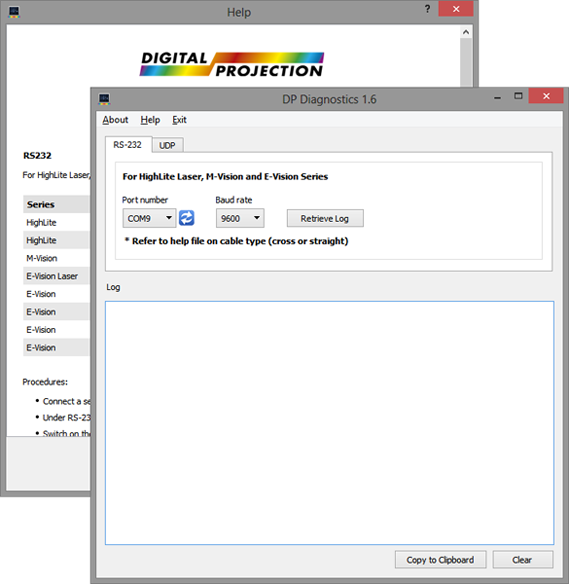
Task: Click the RS232 heading in Help window
Action: point(37,156)
